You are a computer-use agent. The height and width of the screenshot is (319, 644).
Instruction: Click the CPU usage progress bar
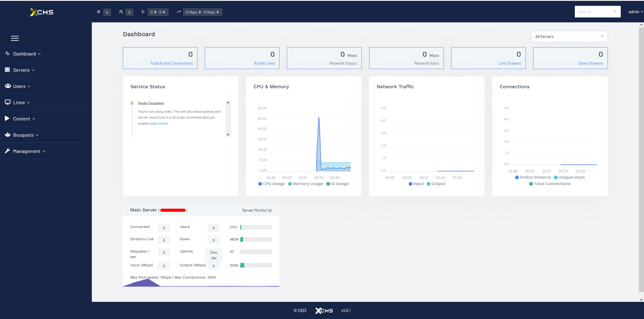click(256, 227)
